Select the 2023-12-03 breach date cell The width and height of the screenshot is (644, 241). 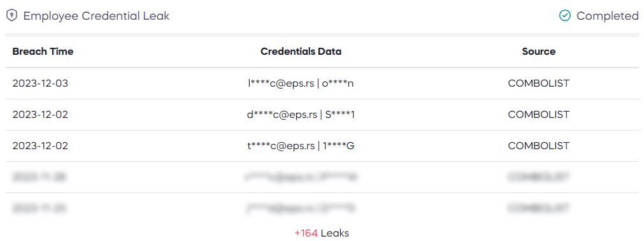[40, 84]
